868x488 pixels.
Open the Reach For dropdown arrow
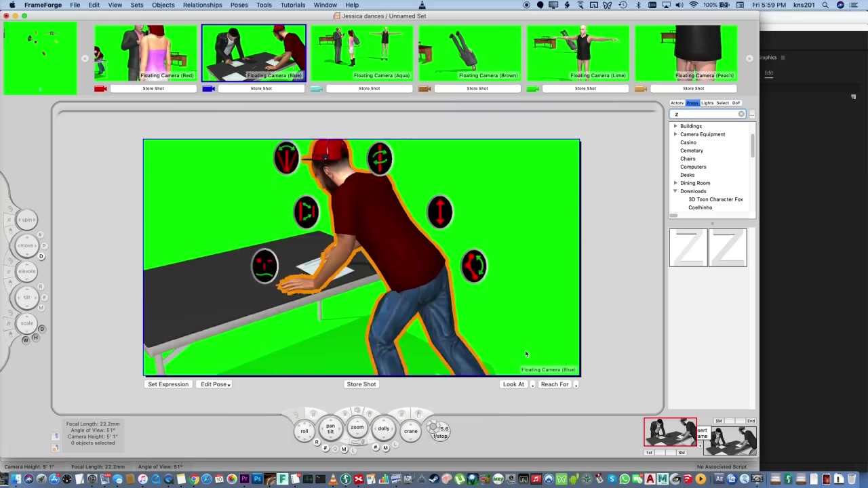click(576, 385)
